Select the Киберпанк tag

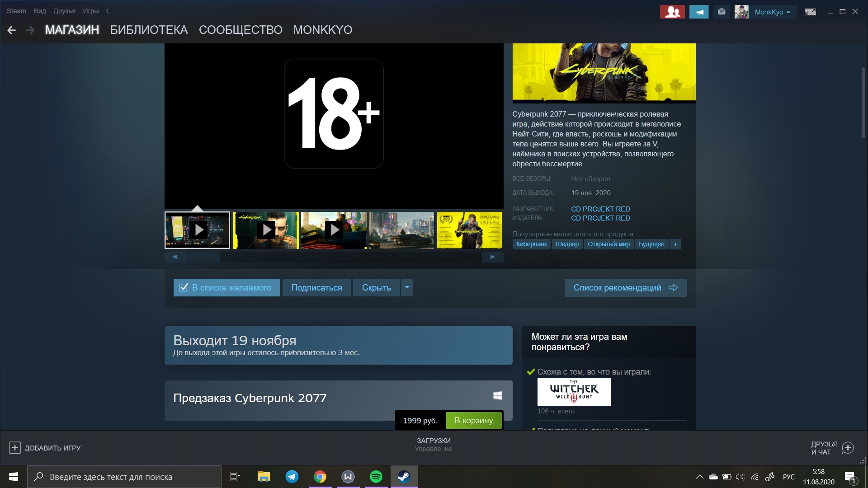[x=532, y=244]
